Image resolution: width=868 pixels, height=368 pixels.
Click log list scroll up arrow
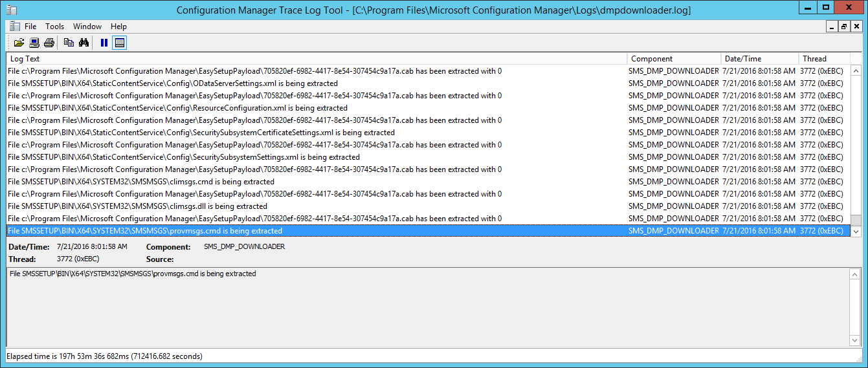click(856, 70)
